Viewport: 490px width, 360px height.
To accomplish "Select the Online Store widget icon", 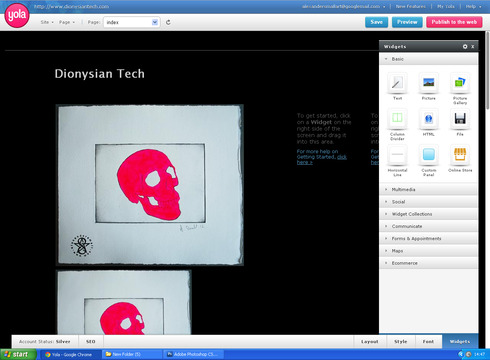I will [460, 155].
